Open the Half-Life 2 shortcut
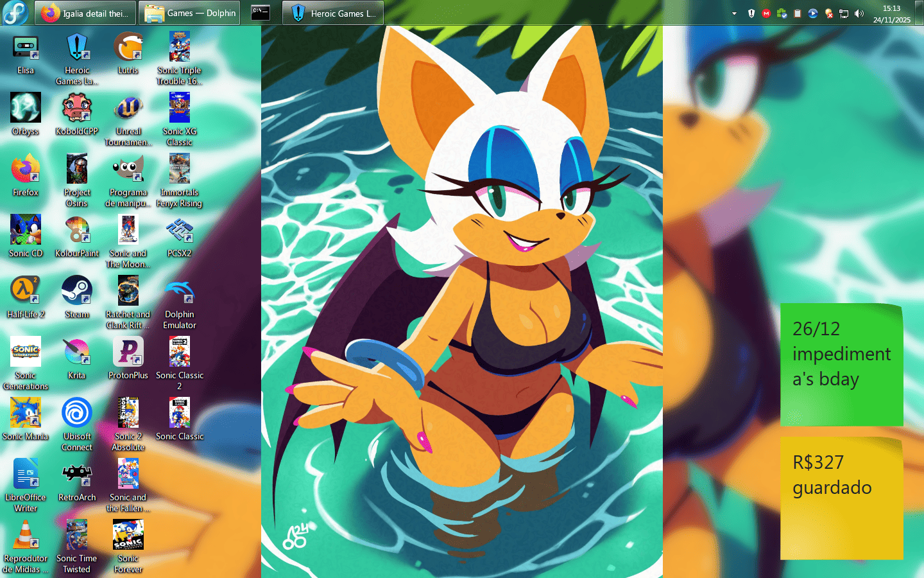This screenshot has width=924, height=578. click(26, 292)
